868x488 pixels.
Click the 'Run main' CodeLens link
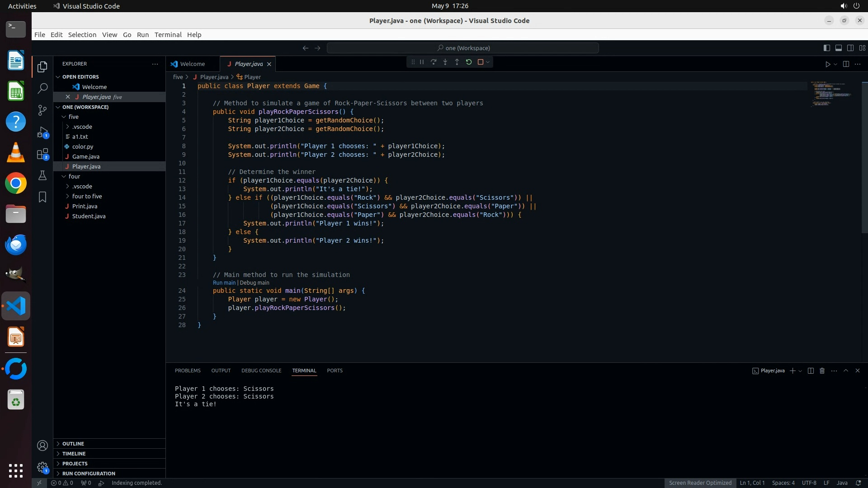pyautogui.click(x=224, y=283)
